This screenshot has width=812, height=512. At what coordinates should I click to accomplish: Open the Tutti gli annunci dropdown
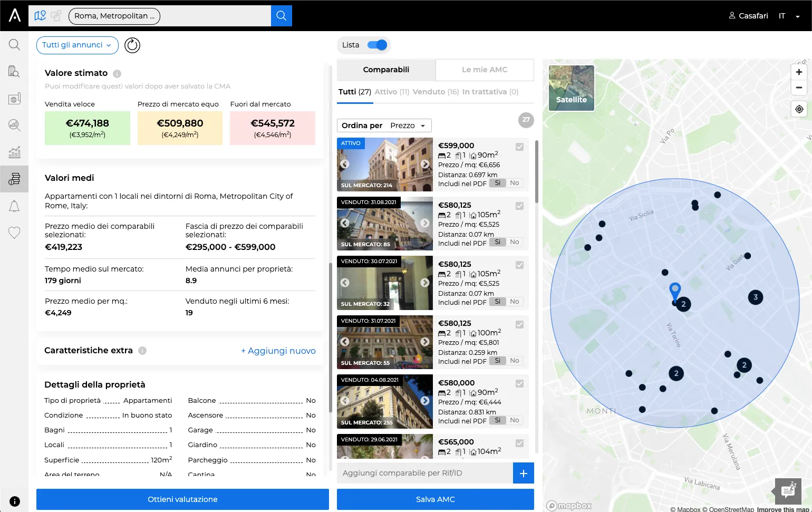[x=77, y=45]
